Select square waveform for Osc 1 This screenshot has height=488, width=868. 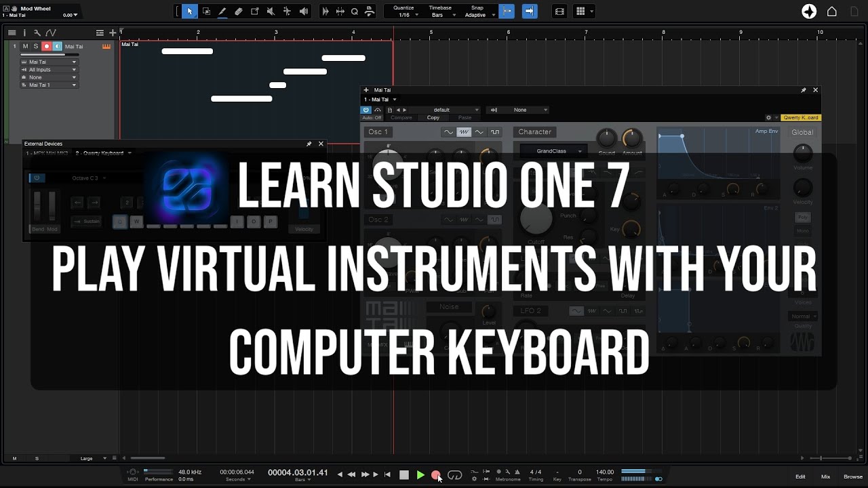pyautogui.click(x=495, y=132)
